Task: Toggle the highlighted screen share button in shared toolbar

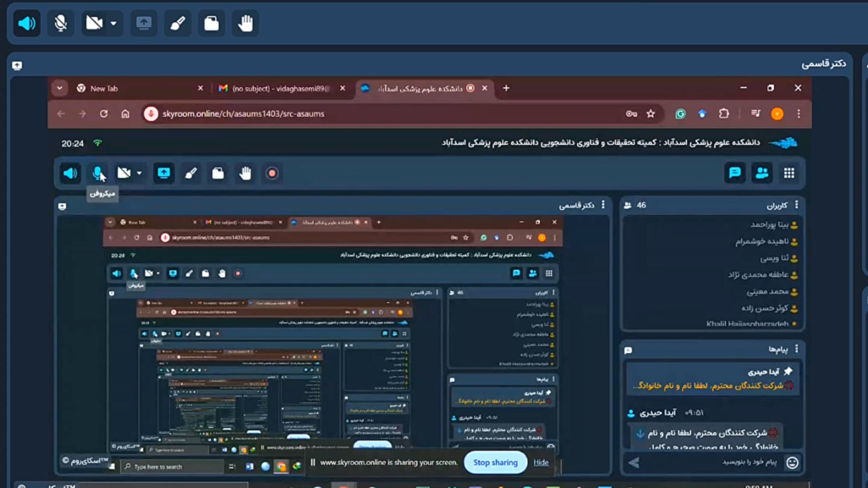Action: (164, 173)
